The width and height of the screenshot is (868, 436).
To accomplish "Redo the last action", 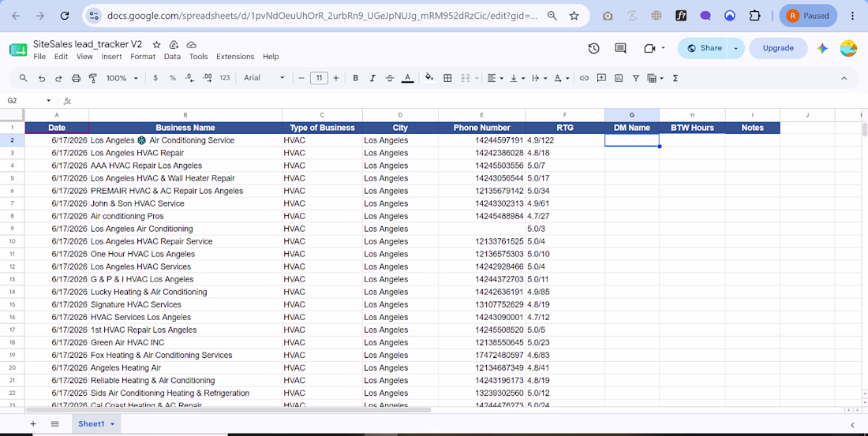I will [58, 78].
